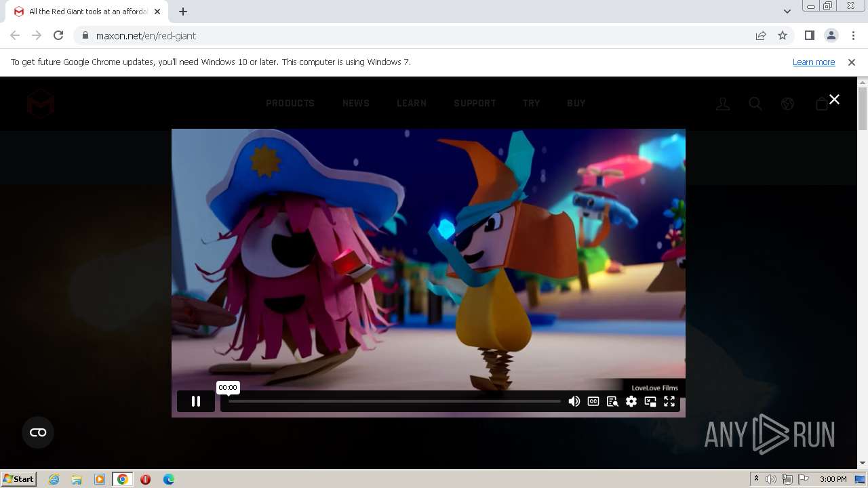
Task: Open the language globe selector
Action: [x=787, y=104]
